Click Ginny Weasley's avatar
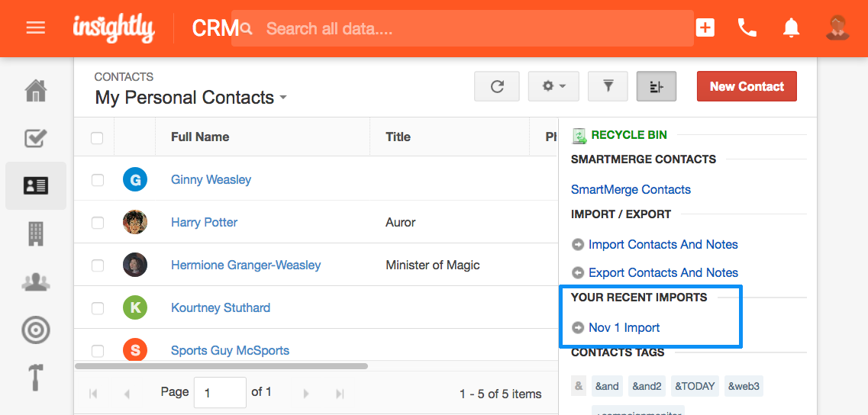868x415 pixels. tap(135, 179)
